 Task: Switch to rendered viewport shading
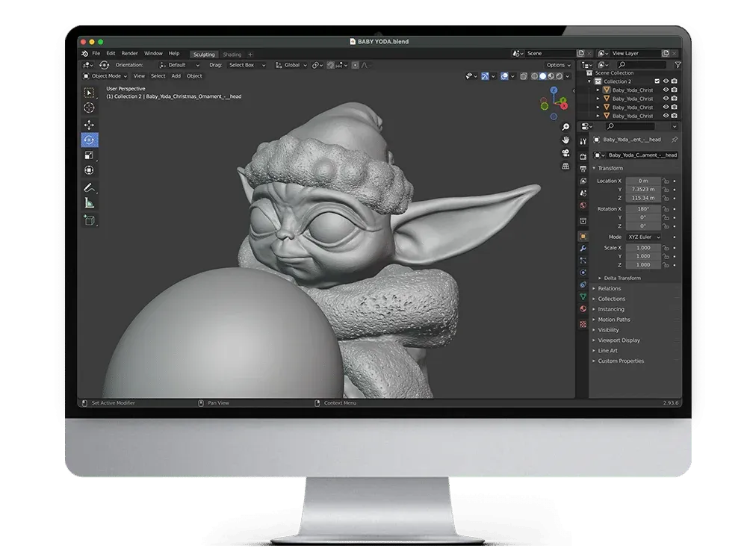pos(560,76)
